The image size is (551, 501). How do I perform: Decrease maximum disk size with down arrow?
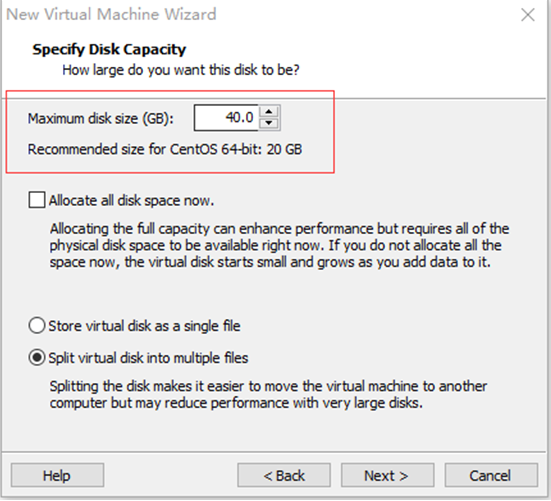(x=269, y=123)
